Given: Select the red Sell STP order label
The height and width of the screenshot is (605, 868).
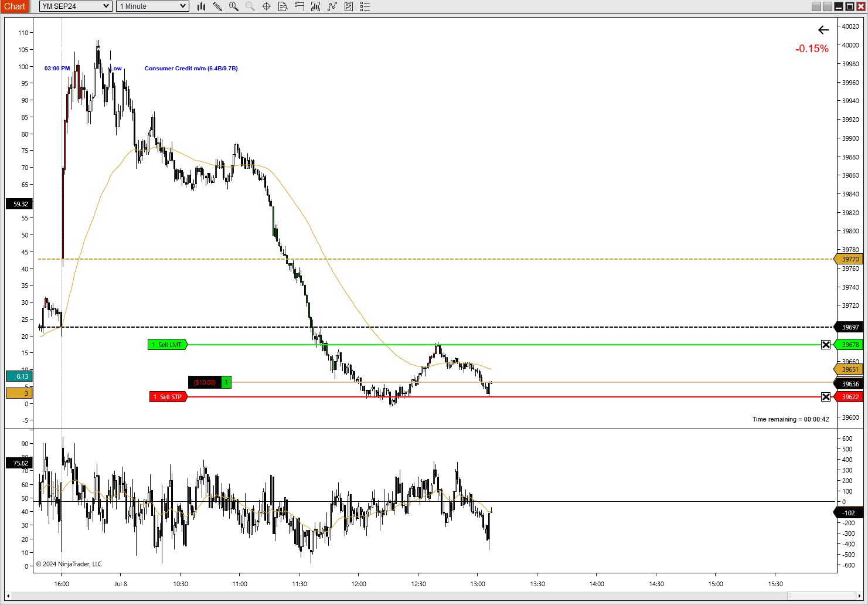Looking at the screenshot, I should tap(169, 397).
